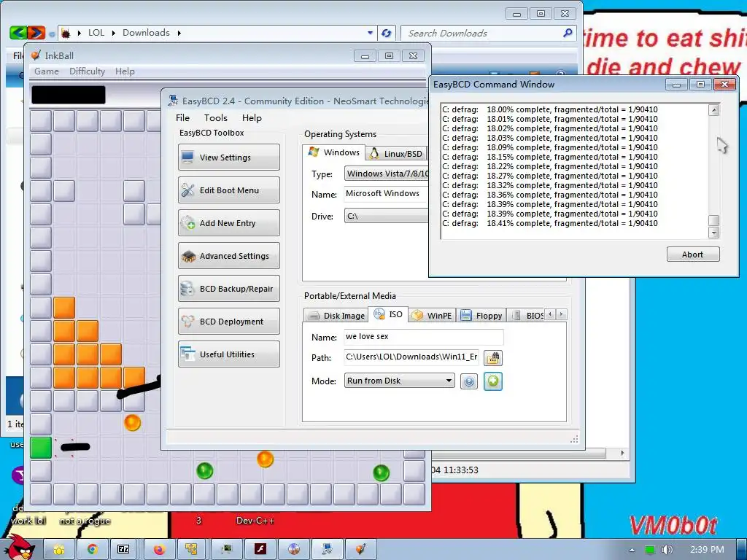The image size is (747, 560).
Task: Click the green ball in InkBall bottom right
Action: click(x=381, y=472)
